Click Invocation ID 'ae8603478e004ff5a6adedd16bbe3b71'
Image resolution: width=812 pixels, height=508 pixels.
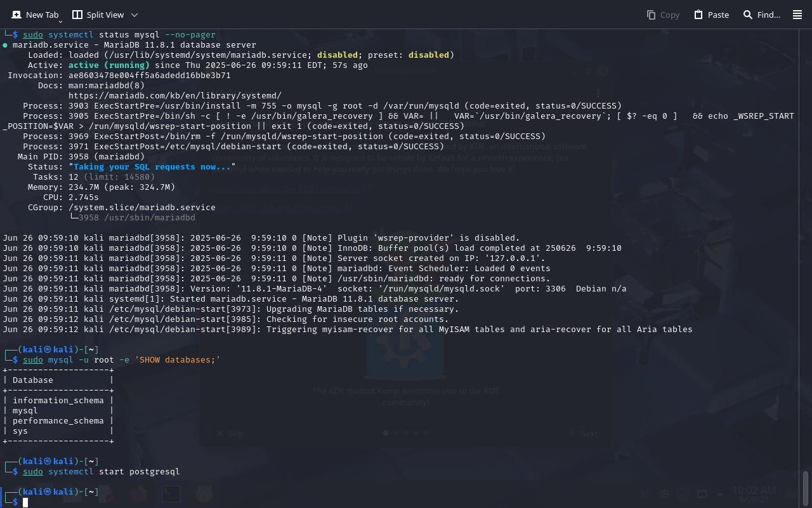click(x=150, y=76)
